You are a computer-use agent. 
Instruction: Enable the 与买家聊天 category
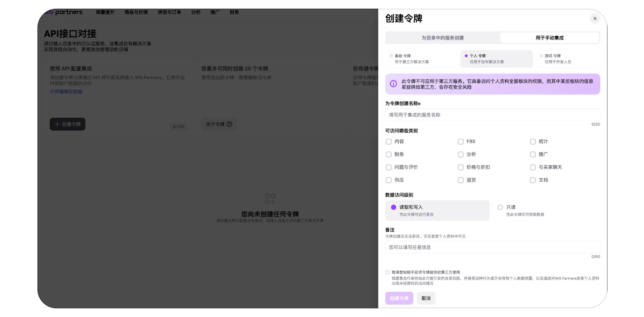coord(533,167)
